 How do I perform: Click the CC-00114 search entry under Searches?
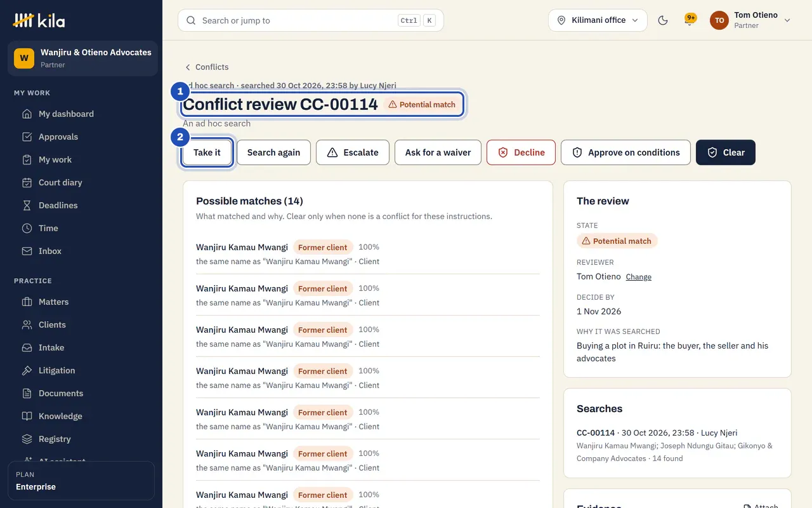678,445
